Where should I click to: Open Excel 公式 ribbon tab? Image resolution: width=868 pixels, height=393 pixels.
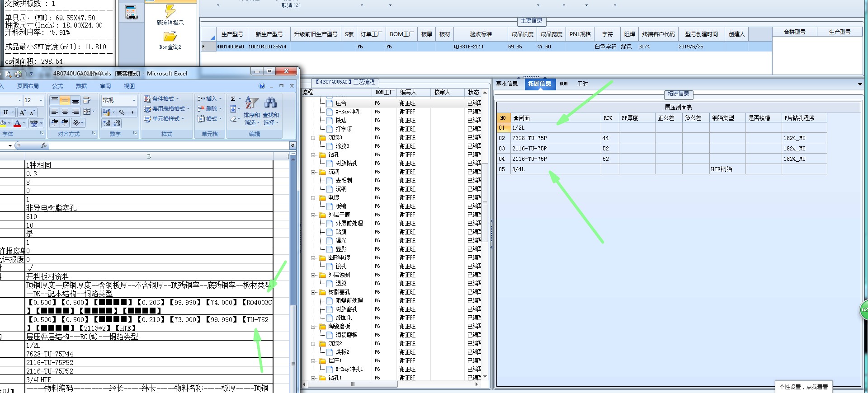pos(57,86)
